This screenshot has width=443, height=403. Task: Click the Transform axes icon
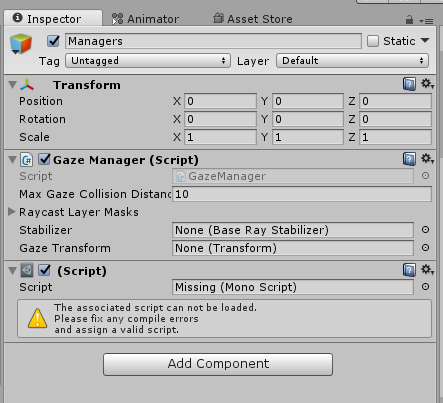(x=27, y=85)
